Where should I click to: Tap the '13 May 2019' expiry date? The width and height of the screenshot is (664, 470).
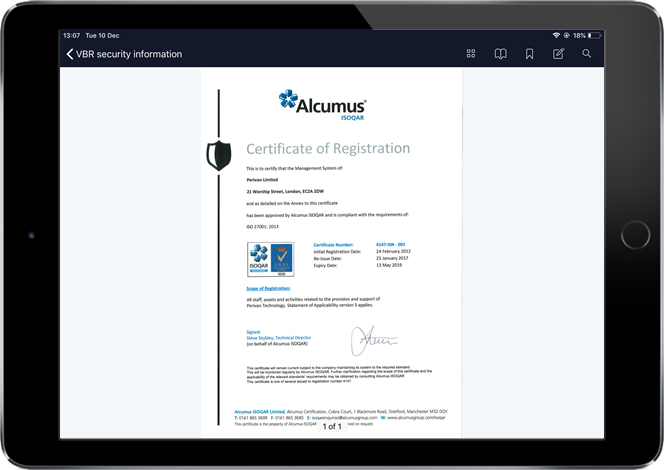click(x=389, y=265)
